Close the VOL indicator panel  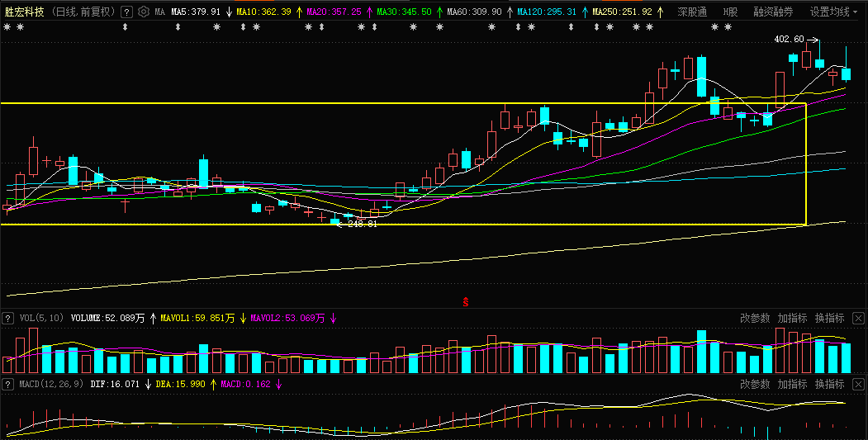tap(858, 319)
